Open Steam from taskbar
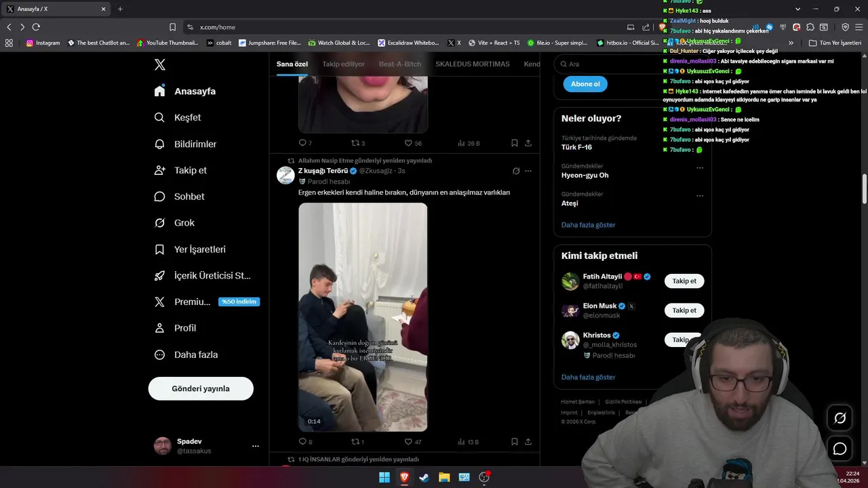Screen dimensions: 868x488 [x=424, y=477]
